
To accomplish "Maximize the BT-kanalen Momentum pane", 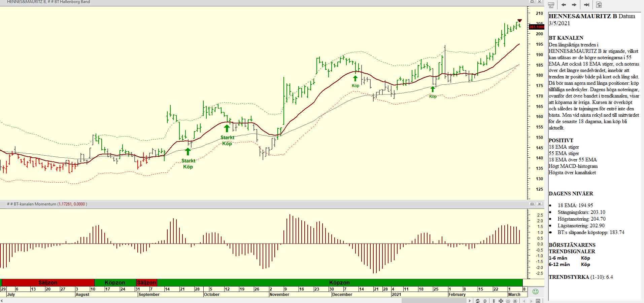I will click(x=532, y=204).
